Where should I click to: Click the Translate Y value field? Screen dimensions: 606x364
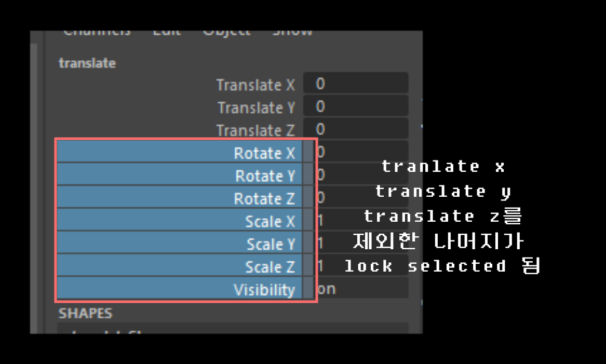(356, 106)
